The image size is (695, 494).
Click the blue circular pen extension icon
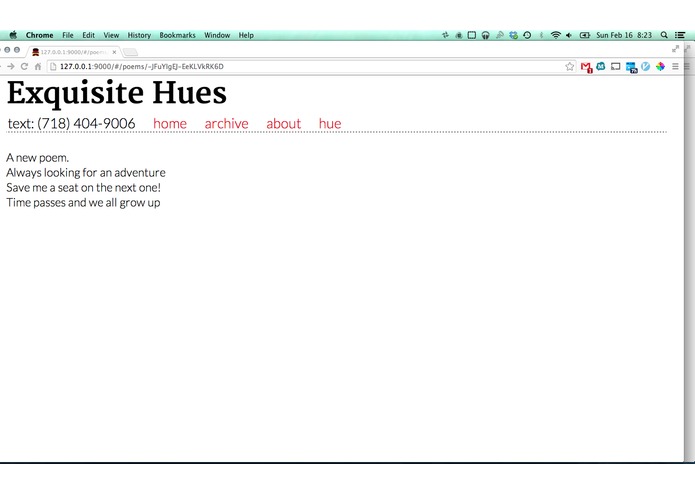(x=645, y=66)
